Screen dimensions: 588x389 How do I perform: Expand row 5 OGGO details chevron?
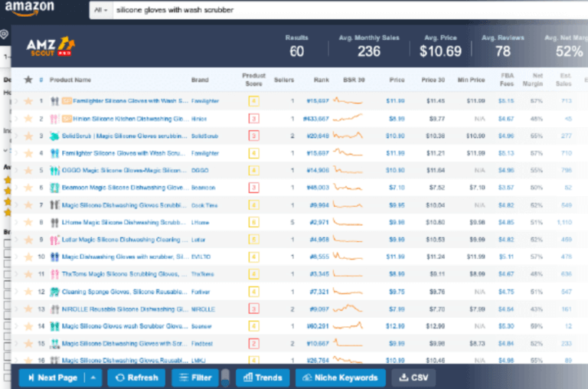click(x=16, y=170)
